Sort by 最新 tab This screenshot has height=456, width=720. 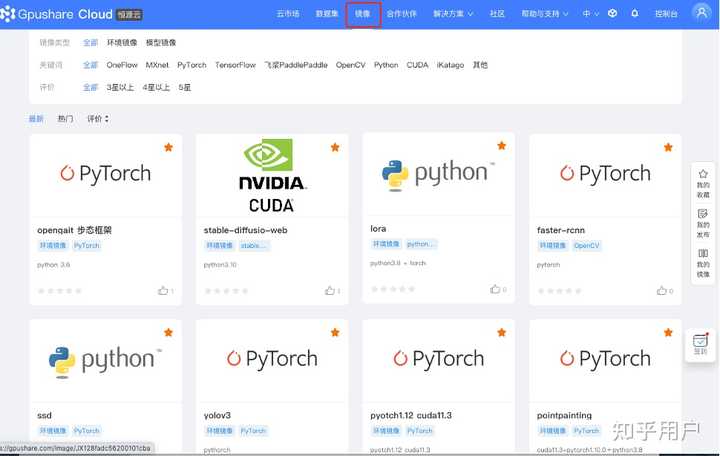[36, 119]
